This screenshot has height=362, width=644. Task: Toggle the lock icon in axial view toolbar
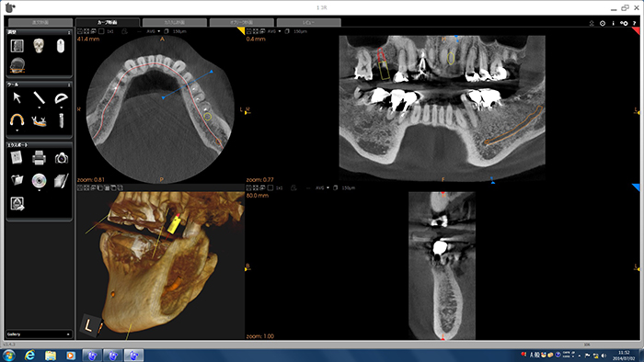click(124, 31)
